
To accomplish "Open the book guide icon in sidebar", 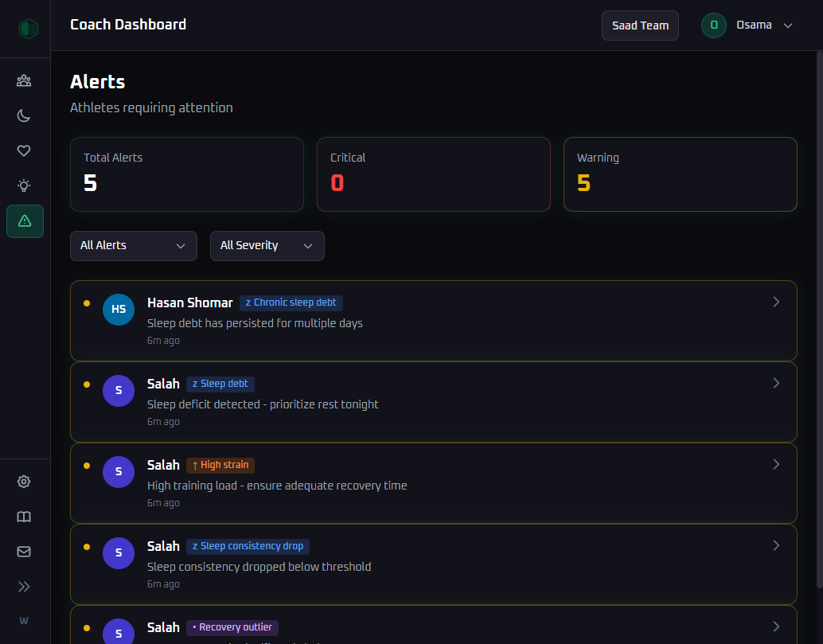I will pos(24,517).
